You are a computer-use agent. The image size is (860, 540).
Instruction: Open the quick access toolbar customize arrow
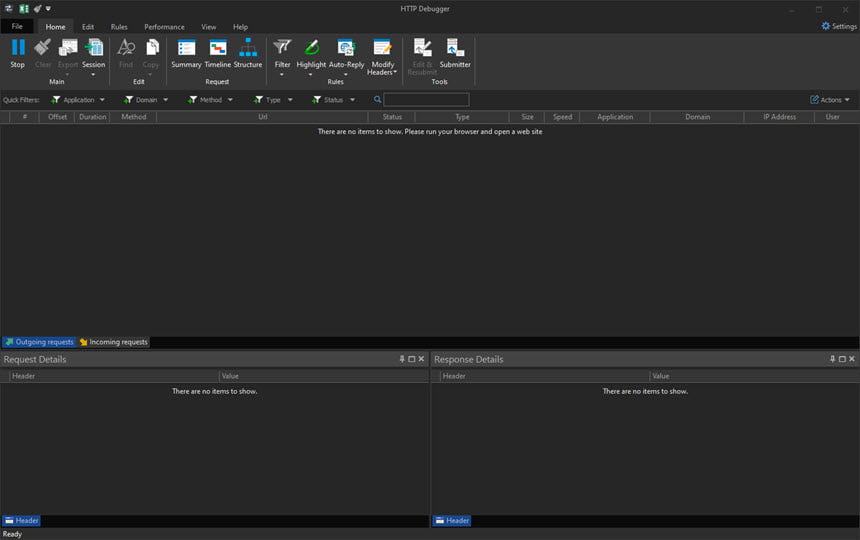tap(48, 8)
